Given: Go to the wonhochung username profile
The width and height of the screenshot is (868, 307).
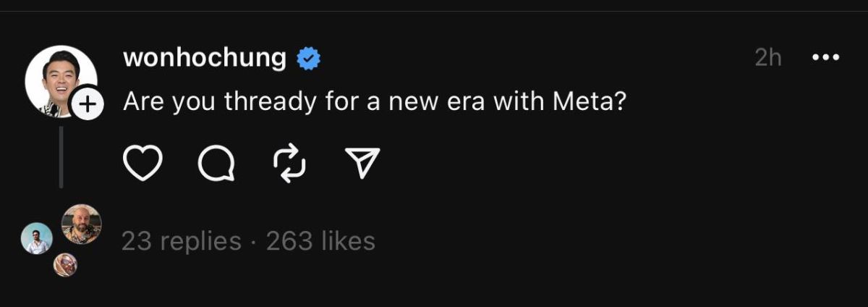Looking at the screenshot, I should point(205,58).
